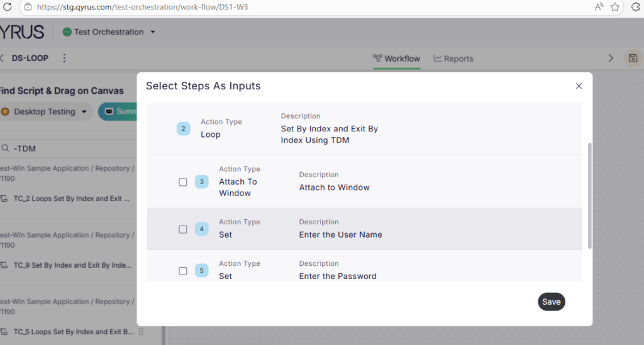The image size is (644, 345).
Task: Click the Workflow tab icon
Action: click(377, 58)
